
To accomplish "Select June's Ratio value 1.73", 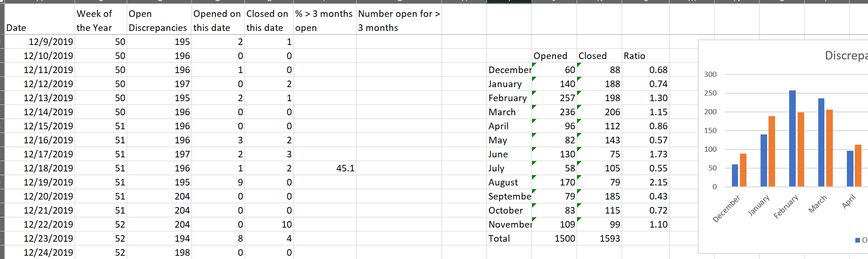I will click(x=645, y=154).
